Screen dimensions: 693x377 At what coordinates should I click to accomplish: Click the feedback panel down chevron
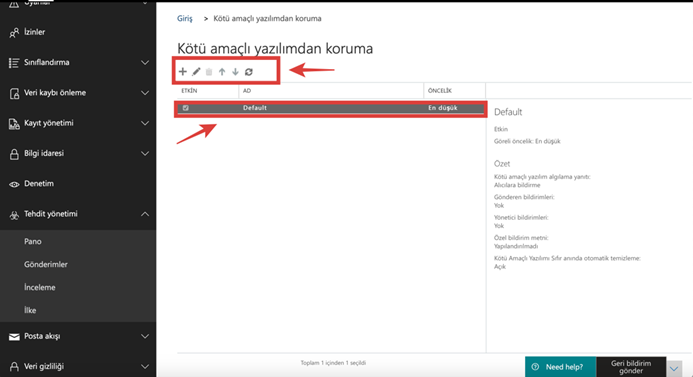pos(674,369)
